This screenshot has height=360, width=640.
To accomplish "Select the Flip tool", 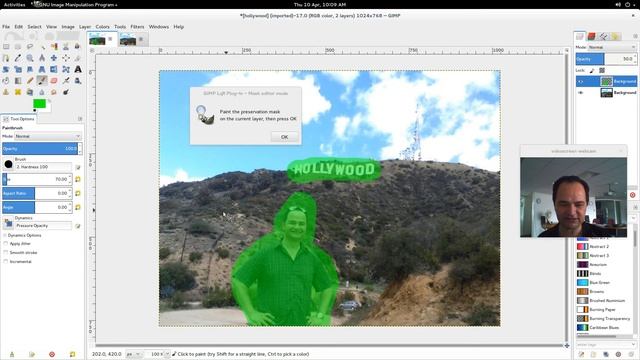I will coord(54,69).
